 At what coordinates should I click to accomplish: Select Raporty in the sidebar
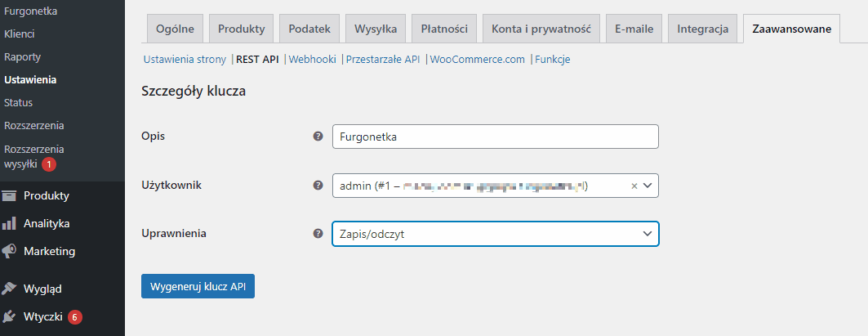[x=22, y=57]
